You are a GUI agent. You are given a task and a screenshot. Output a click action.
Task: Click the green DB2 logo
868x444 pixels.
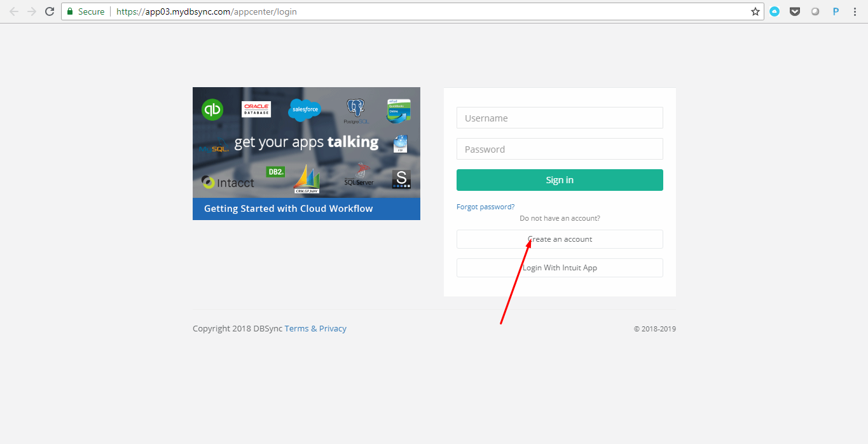pyautogui.click(x=275, y=172)
